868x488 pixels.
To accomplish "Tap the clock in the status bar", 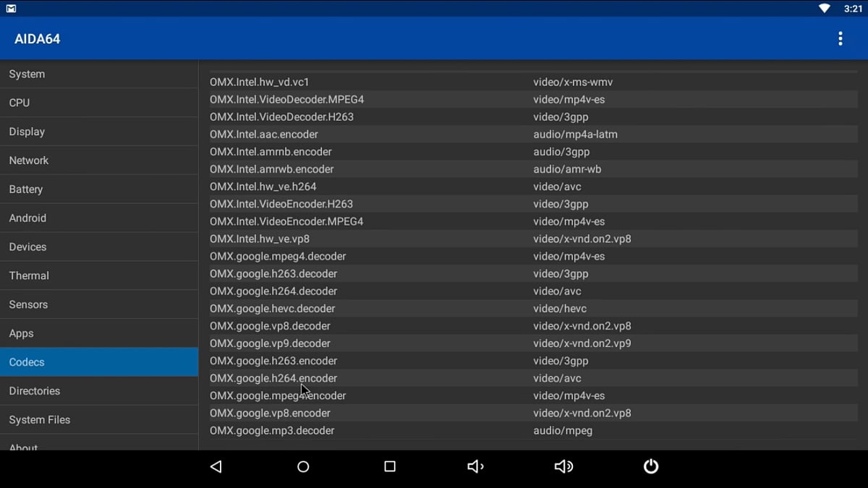I will [x=854, y=8].
